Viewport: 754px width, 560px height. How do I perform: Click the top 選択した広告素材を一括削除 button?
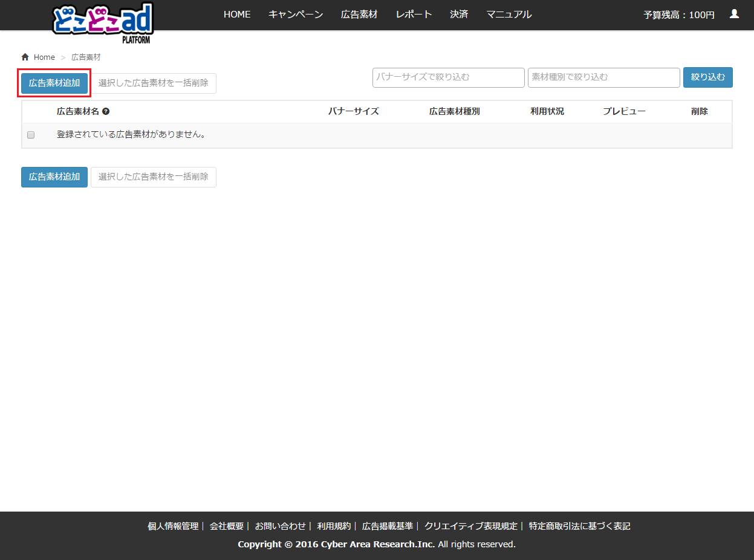click(x=154, y=83)
